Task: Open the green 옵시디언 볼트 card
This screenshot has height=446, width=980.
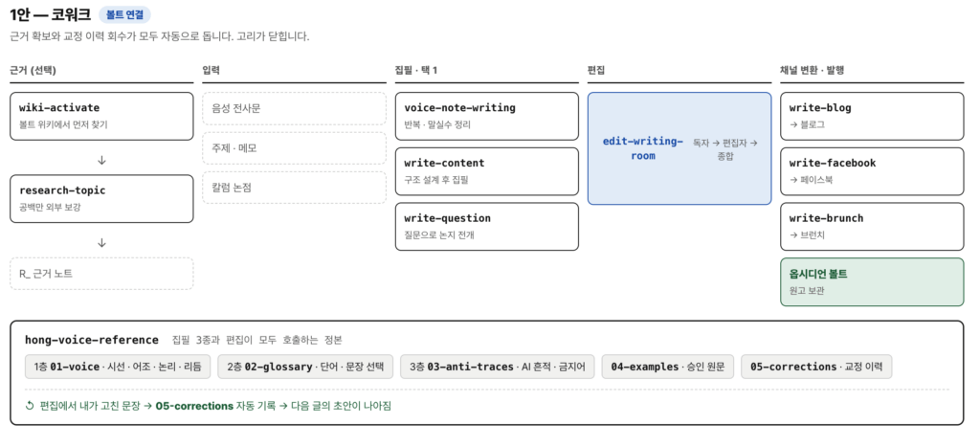Action: (872, 281)
